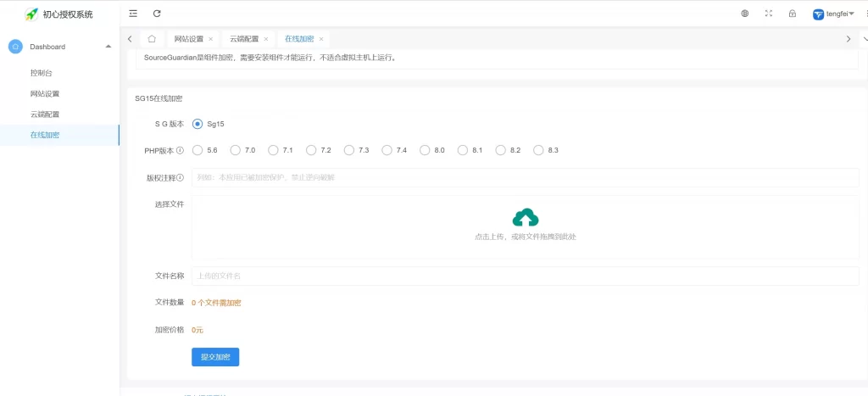Click the file upload drop area text
Image resolution: width=868 pixels, height=396 pixels.
tap(526, 237)
